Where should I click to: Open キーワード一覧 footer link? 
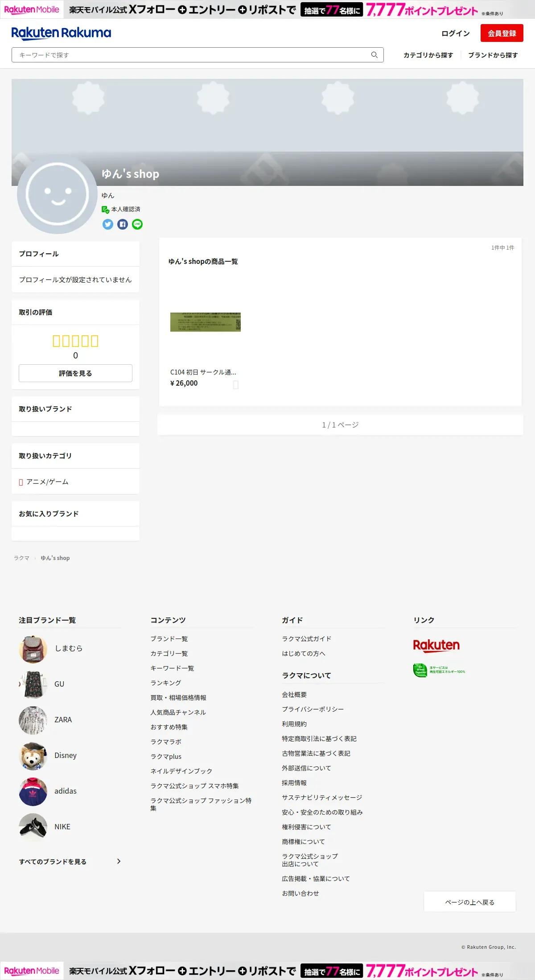tap(172, 668)
